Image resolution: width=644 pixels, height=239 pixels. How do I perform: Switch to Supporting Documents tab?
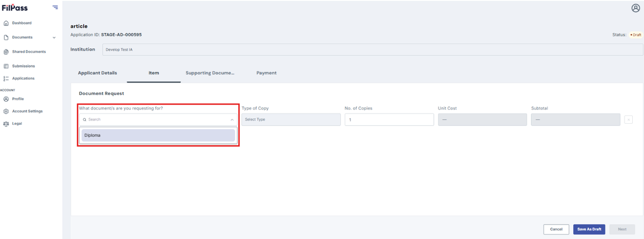[x=210, y=73]
